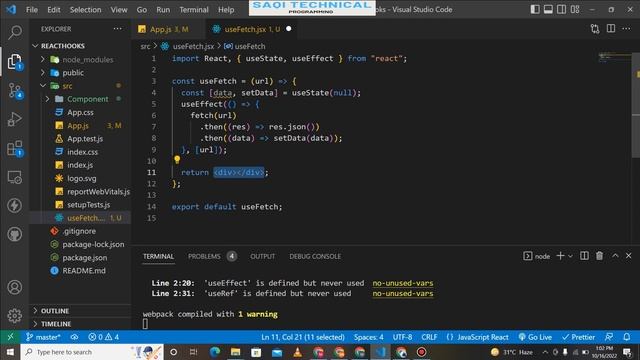This screenshot has width=640, height=360.
Task: Open the Accounts icon in activity bar
Action: click(x=15, y=287)
